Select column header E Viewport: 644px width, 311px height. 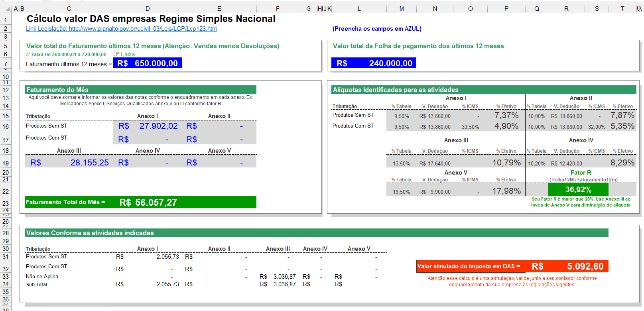(x=219, y=8)
